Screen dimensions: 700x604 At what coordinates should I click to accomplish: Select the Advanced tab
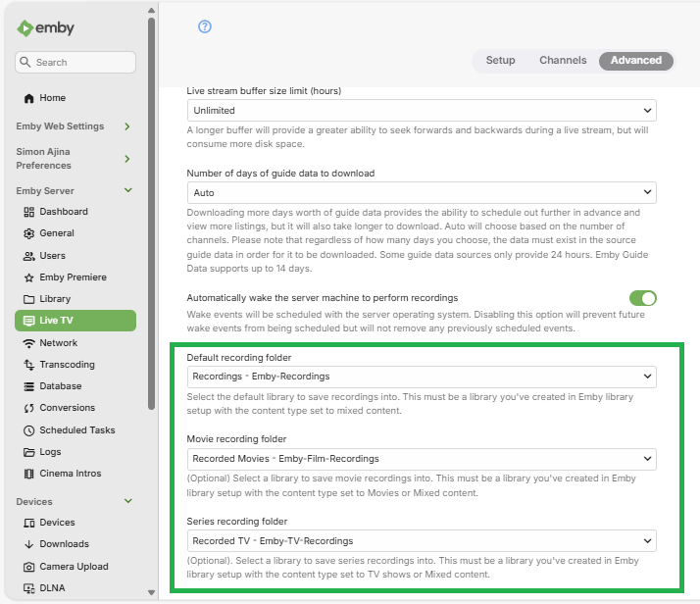coord(636,61)
